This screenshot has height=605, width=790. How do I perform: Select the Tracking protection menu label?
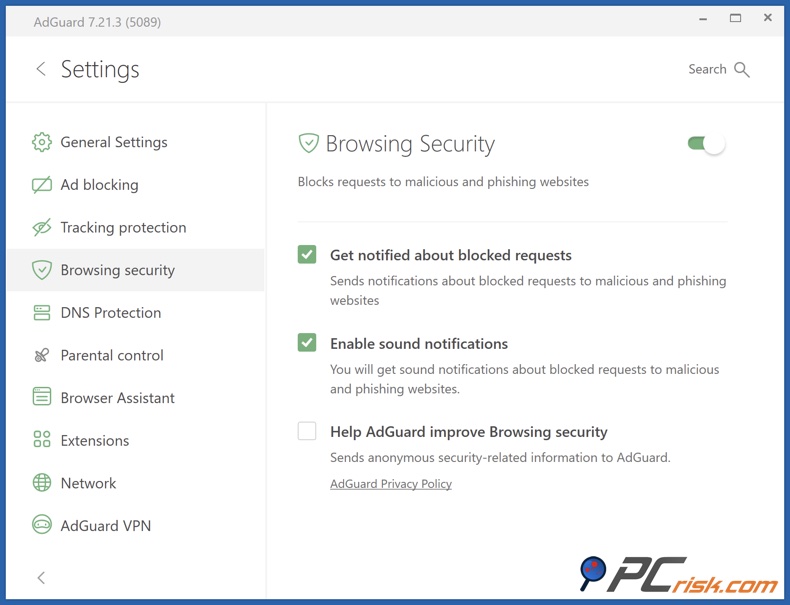(x=123, y=228)
